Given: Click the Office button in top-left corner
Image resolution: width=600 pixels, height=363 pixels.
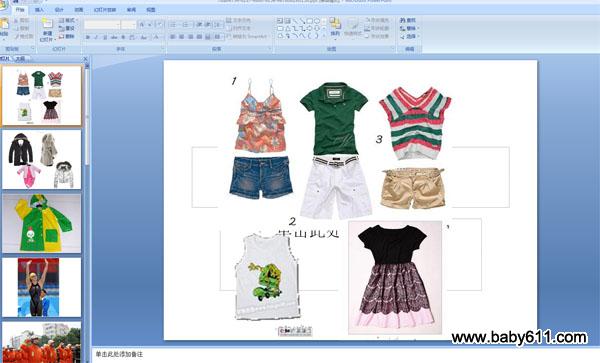Looking at the screenshot, I should [x=3, y=5].
